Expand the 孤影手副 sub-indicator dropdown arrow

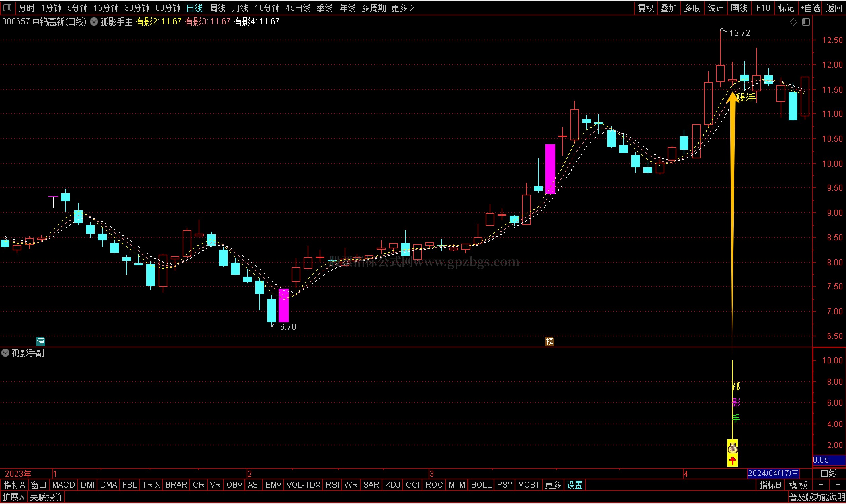coord(5,353)
